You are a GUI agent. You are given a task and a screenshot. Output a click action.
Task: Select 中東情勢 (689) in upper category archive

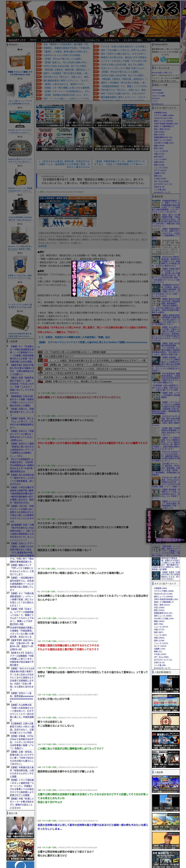coord(160,113)
